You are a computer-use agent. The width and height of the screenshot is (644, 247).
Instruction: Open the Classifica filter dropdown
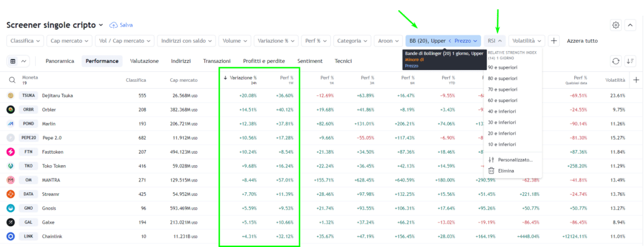click(25, 41)
